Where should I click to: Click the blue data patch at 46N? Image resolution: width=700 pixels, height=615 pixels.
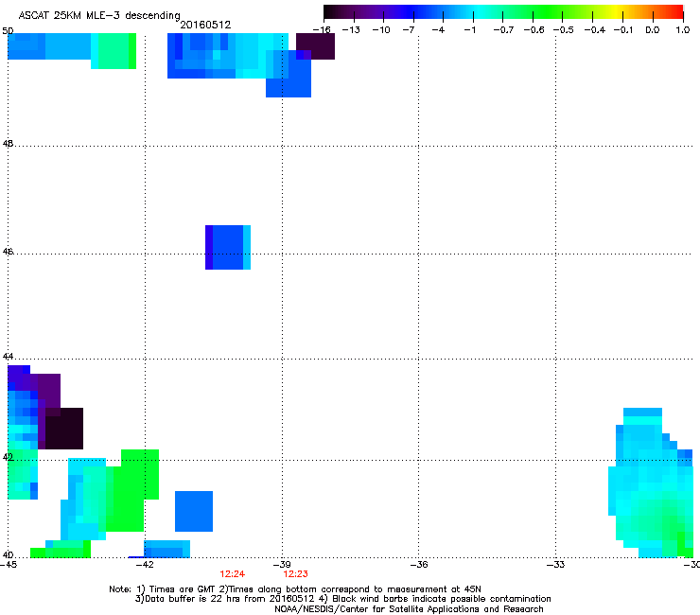coord(228,248)
